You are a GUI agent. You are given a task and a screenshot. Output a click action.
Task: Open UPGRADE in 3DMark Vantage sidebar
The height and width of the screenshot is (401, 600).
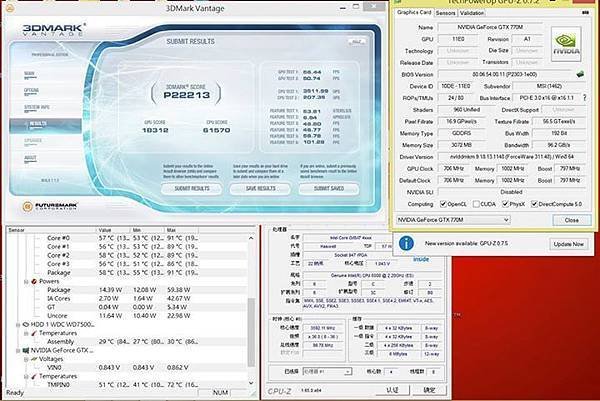33,142
